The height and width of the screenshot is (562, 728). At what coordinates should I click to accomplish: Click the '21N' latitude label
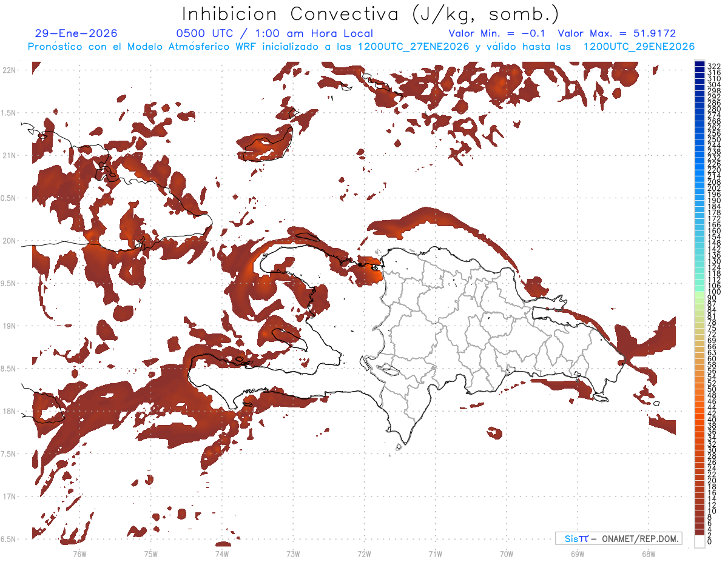[9, 156]
